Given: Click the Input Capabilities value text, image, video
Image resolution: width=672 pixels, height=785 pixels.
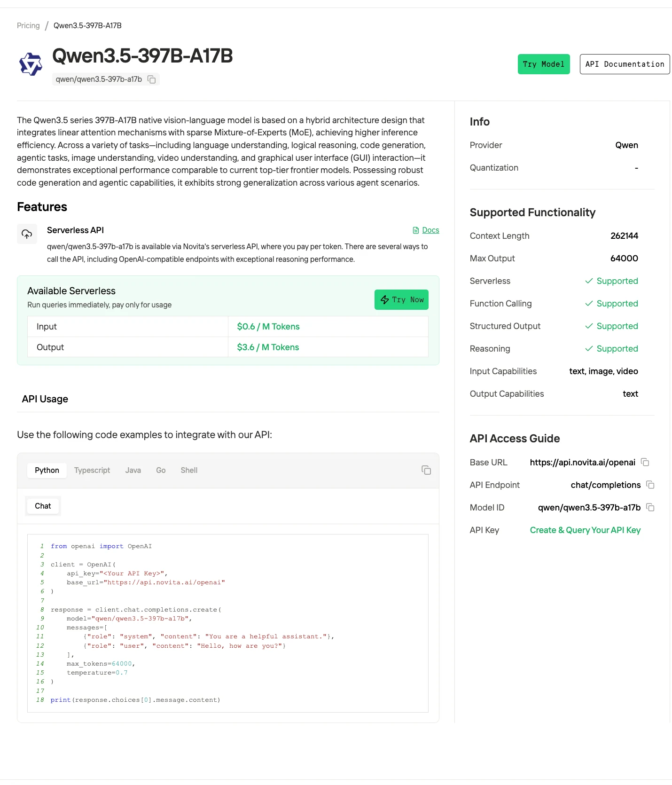Looking at the screenshot, I should coord(603,371).
